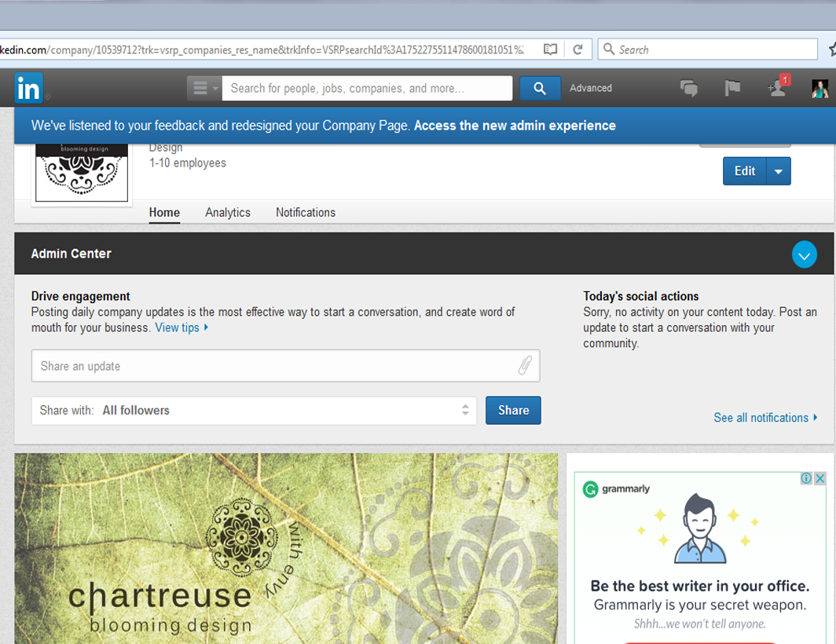
Task: Open the dropdown arrow beside Edit
Action: click(779, 171)
